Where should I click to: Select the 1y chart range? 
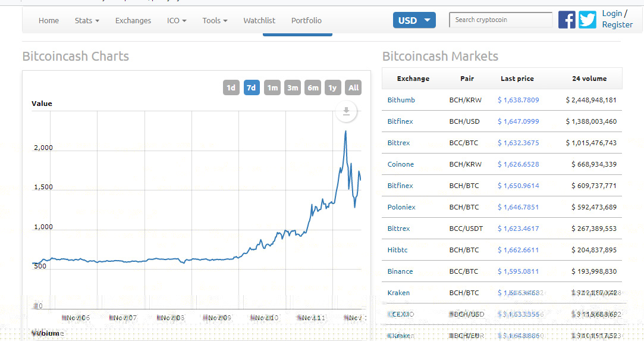(x=333, y=87)
